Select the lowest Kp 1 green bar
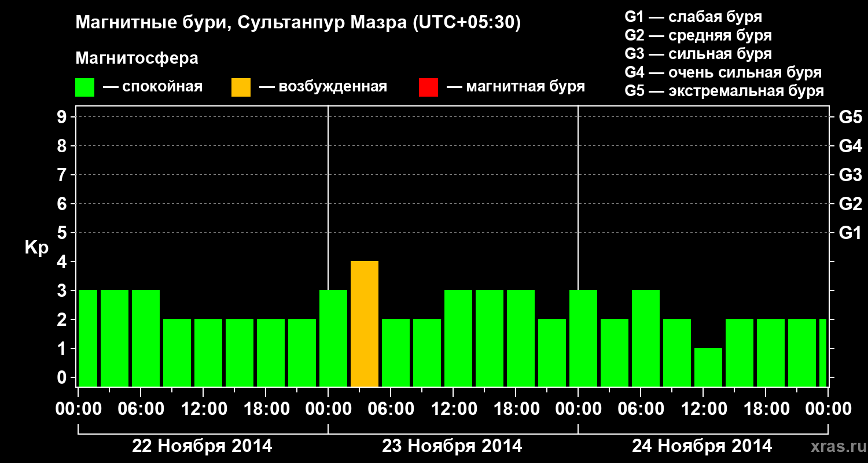 point(708,368)
